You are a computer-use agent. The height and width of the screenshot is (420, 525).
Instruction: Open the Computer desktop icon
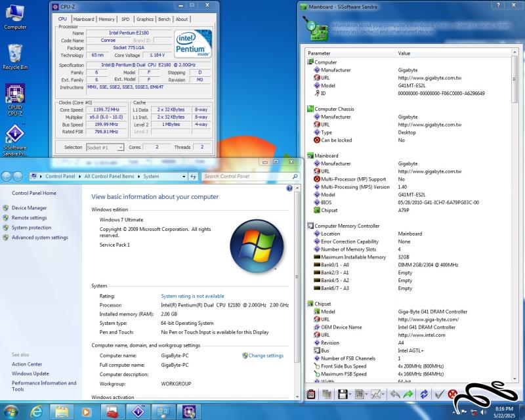[15, 18]
